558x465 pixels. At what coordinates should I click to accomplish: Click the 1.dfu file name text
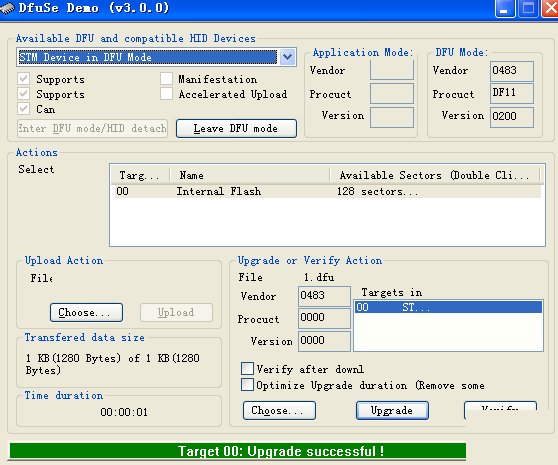(x=319, y=277)
